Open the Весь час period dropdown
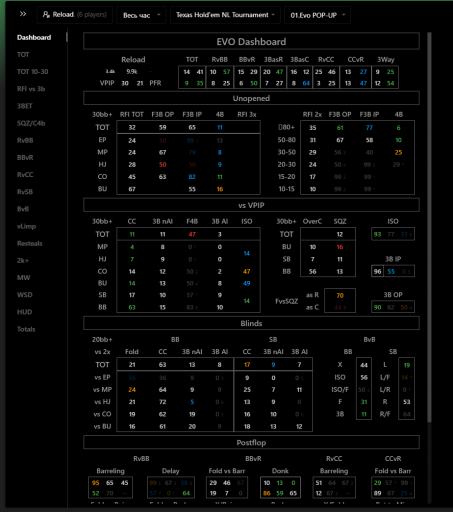 coord(141,15)
